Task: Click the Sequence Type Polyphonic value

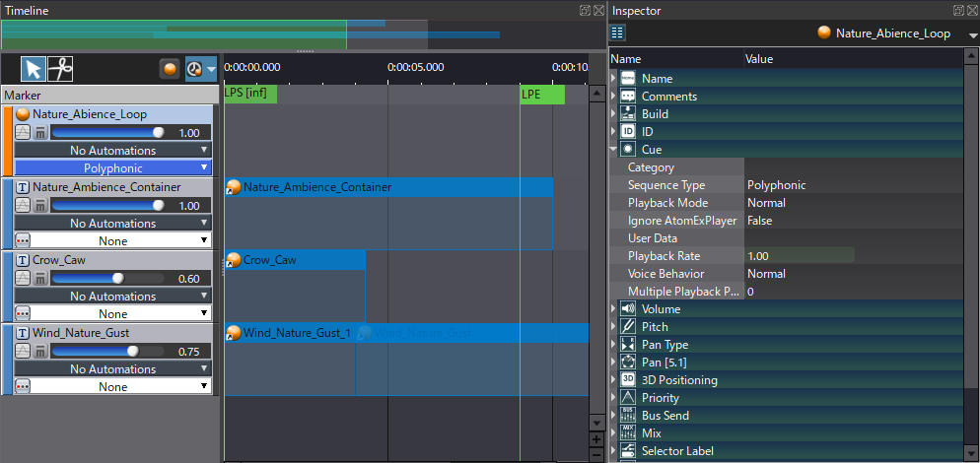Action: pyautogui.click(x=776, y=185)
